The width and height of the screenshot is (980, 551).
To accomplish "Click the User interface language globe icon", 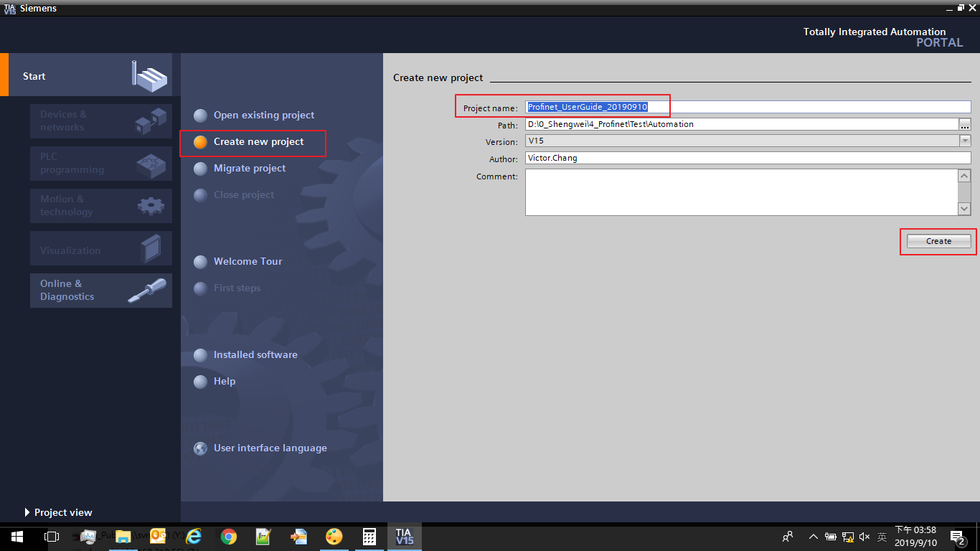I will point(201,448).
